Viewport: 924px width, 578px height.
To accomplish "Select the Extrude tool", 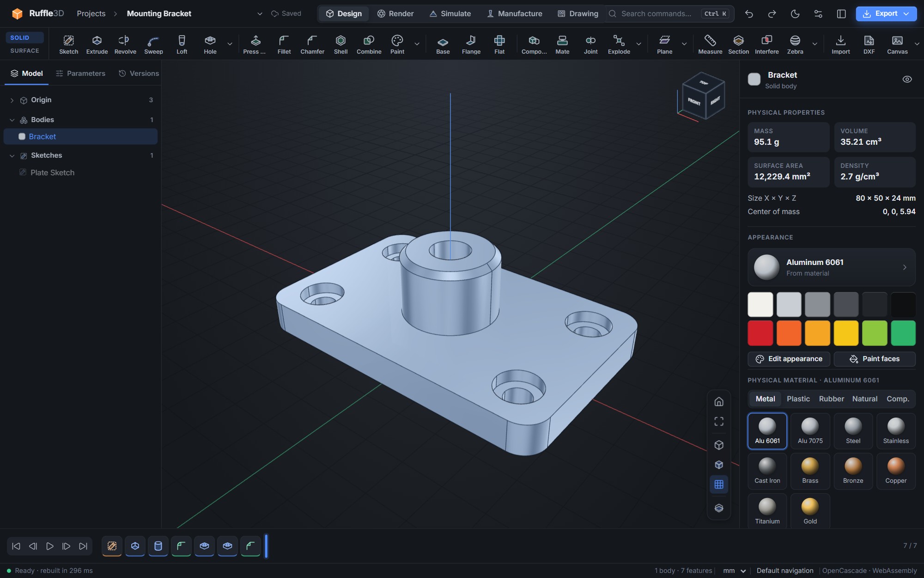I will pyautogui.click(x=97, y=44).
